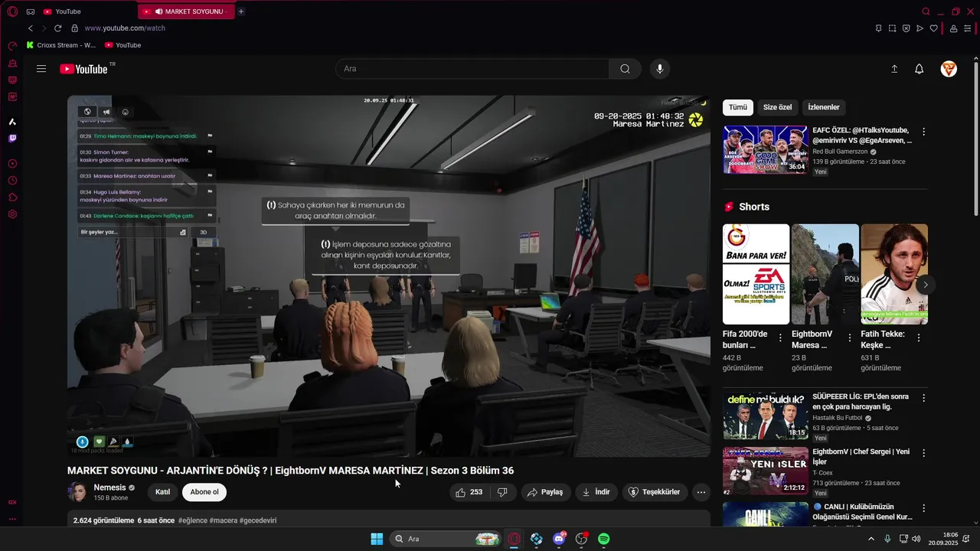
Task: Download the video with İndir button
Action: pyautogui.click(x=596, y=492)
